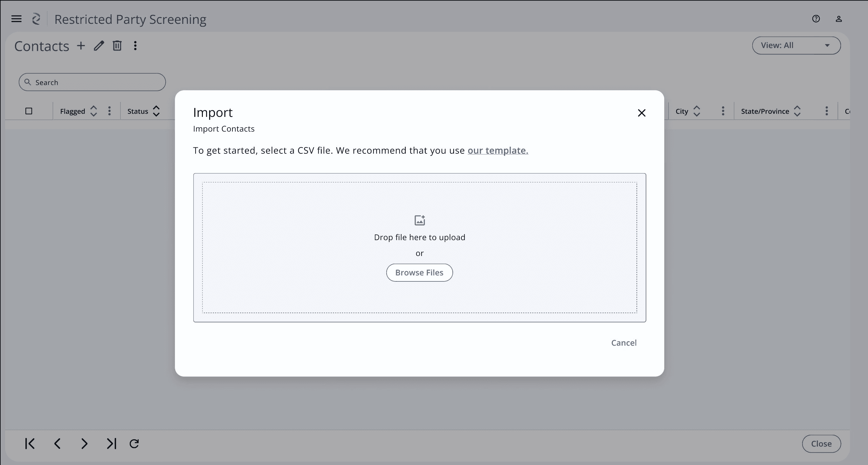
Task: Toggle the select all rows checkbox
Action: click(x=29, y=111)
